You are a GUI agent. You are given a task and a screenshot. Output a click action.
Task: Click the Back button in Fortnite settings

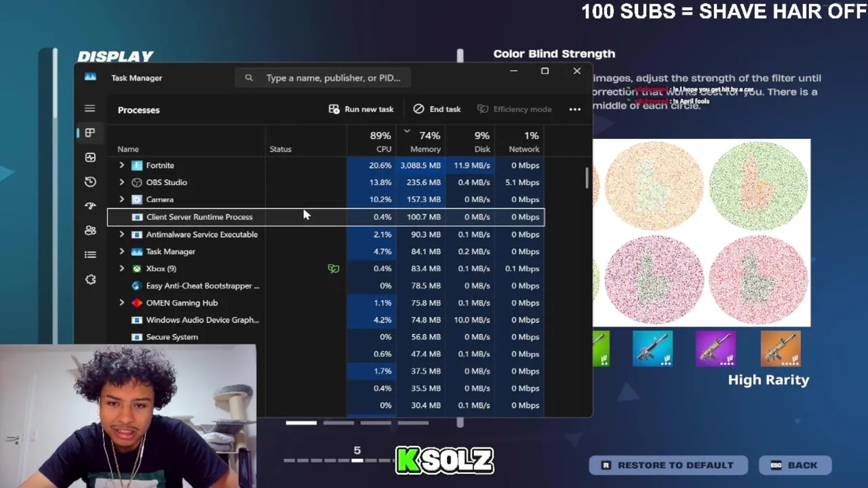(x=795, y=465)
